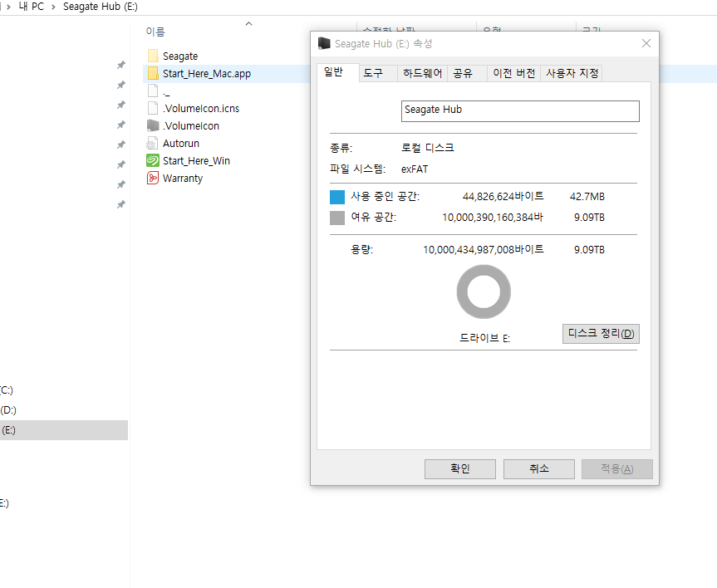Viewport: 717px width, 588px height.
Task: Click the exFAT file system value
Action: [415, 169]
